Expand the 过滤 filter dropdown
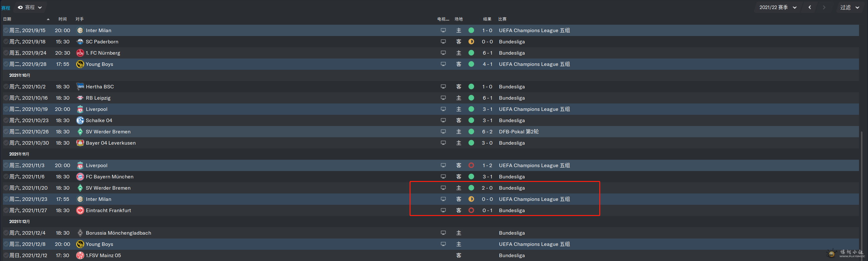The image size is (868, 261). 849,7
